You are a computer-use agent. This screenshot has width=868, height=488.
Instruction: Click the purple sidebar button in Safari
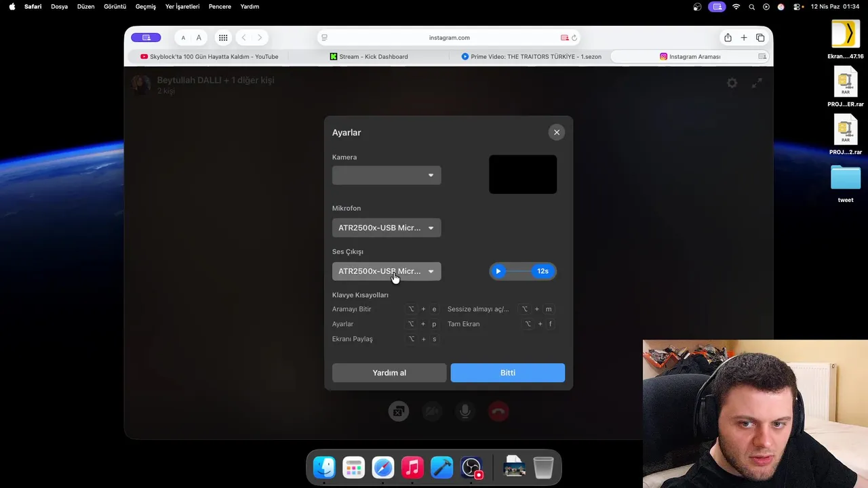(x=146, y=38)
